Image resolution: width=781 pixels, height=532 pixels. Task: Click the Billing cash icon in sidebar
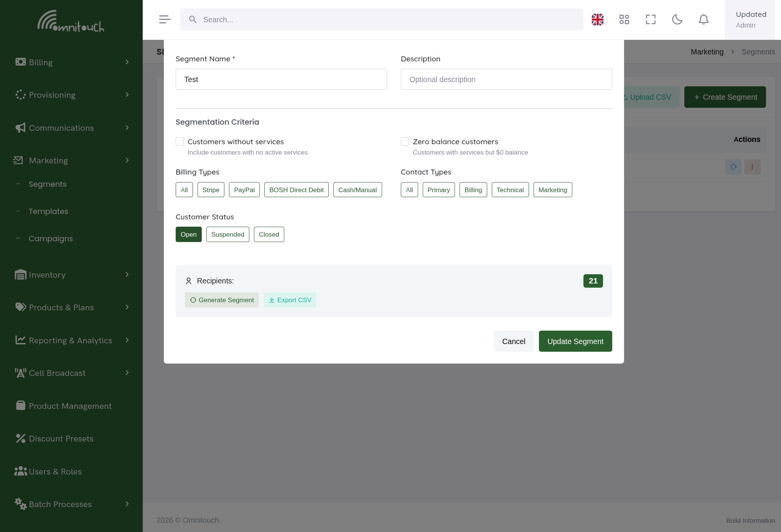click(x=21, y=62)
